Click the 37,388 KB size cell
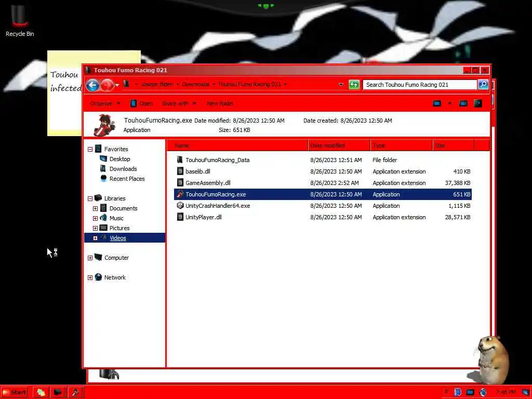532x399 pixels. 457,183
